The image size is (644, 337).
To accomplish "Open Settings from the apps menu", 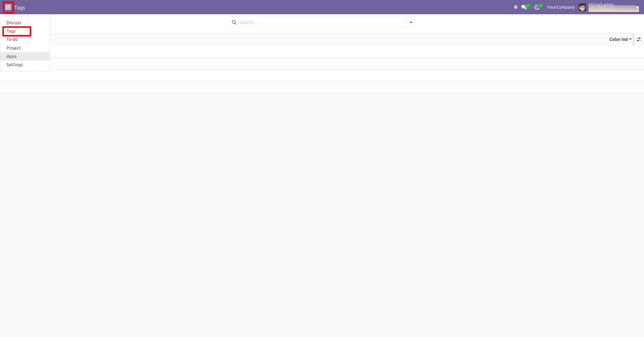I will [25, 65].
